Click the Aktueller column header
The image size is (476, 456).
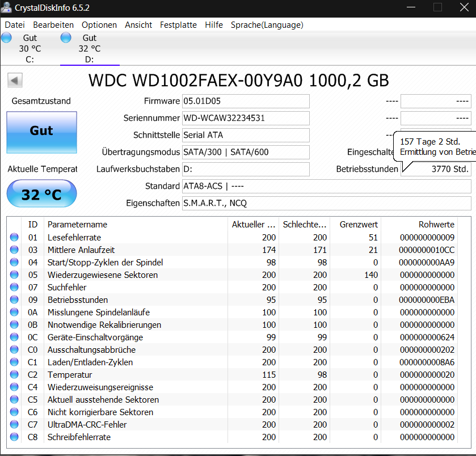(x=254, y=225)
